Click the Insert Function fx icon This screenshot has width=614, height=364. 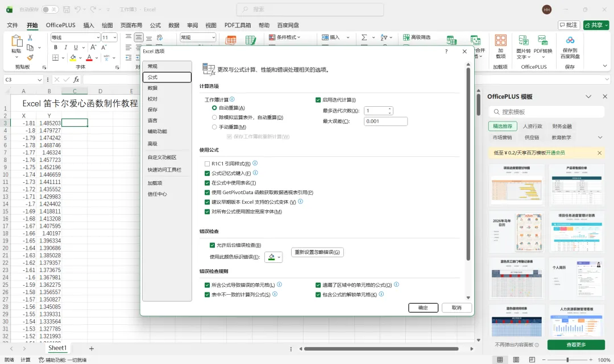76,80
